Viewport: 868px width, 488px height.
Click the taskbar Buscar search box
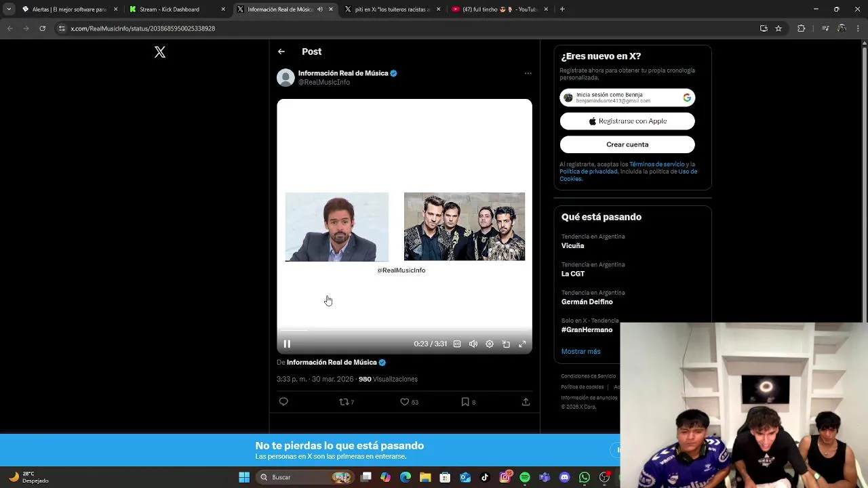click(304, 477)
